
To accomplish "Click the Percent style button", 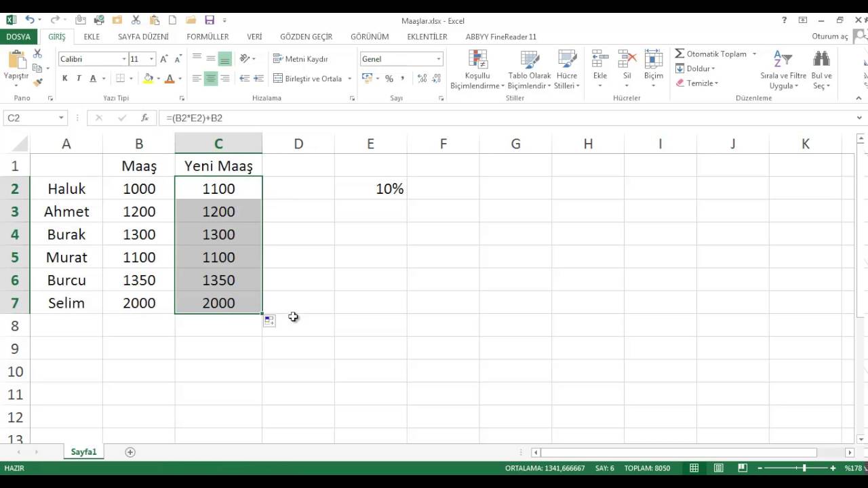I will [389, 79].
